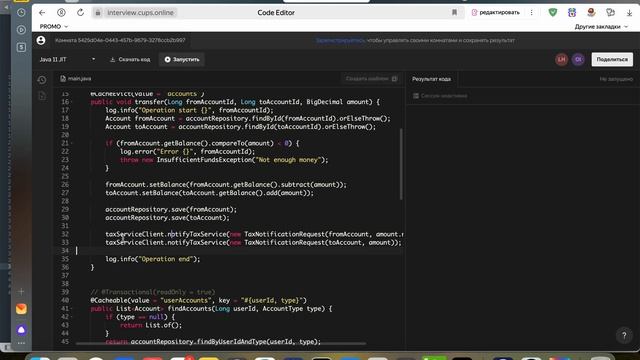Click 'Скачать код' to download the code
640x360 pixels.
point(130,60)
